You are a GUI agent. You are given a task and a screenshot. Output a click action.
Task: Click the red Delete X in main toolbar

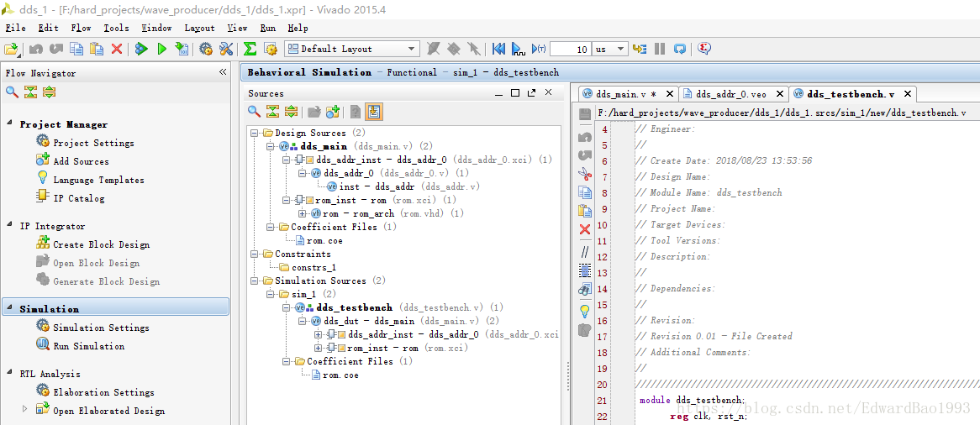point(116,49)
